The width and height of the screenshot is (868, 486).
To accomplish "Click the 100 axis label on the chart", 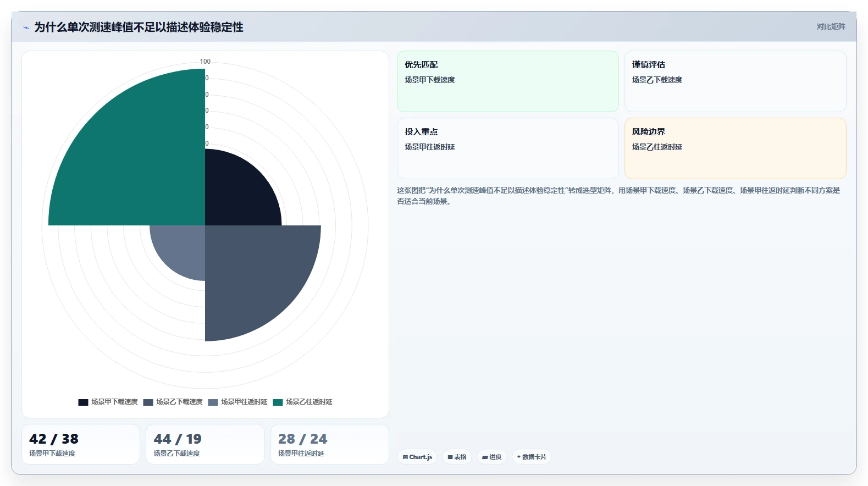I will 205,62.
